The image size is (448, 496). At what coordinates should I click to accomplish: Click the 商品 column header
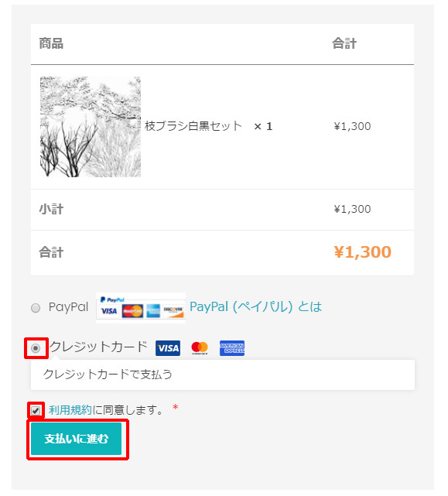point(51,43)
